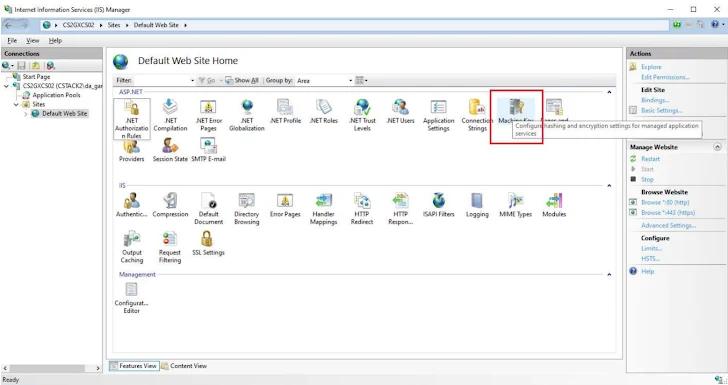Open the Help menu
728x385 pixels.
coord(55,41)
